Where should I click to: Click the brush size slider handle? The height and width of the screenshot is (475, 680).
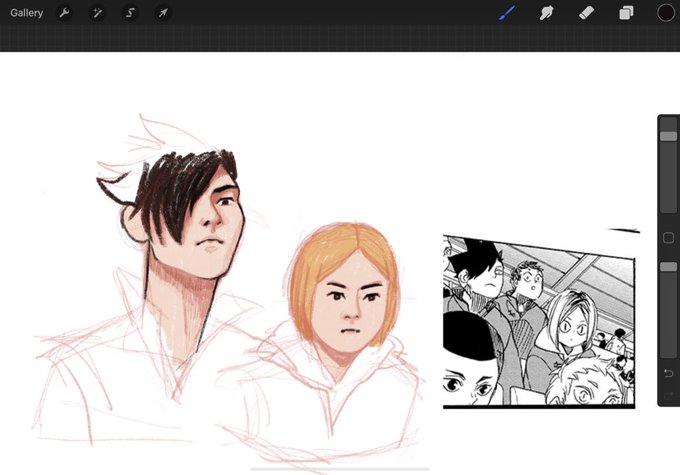(668, 136)
